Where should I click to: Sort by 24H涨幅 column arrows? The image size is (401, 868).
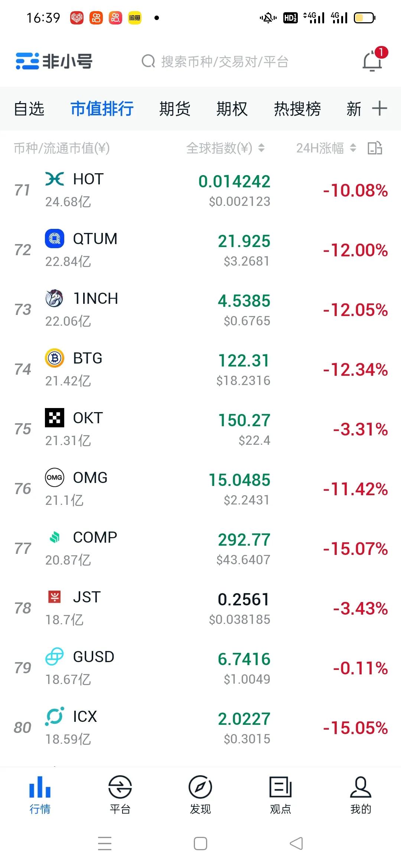353,148
